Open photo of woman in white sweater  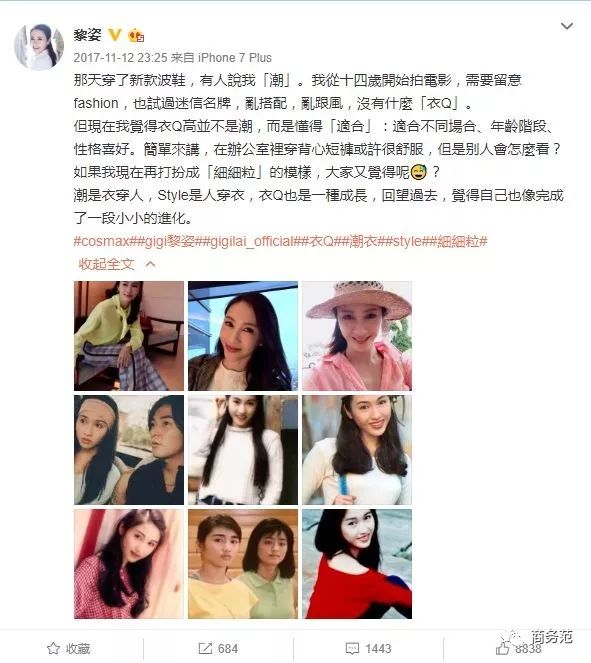(243, 450)
